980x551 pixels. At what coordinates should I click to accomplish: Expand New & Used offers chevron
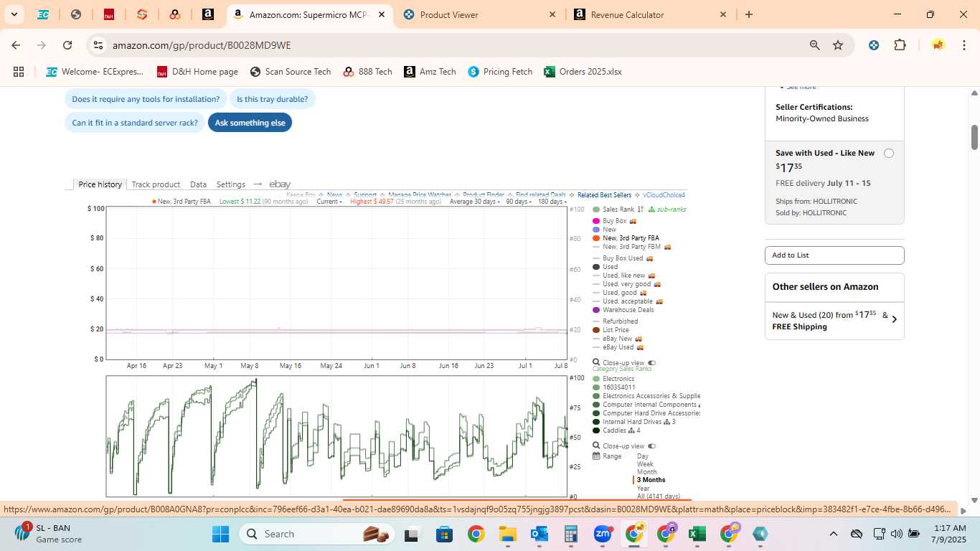tap(894, 320)
